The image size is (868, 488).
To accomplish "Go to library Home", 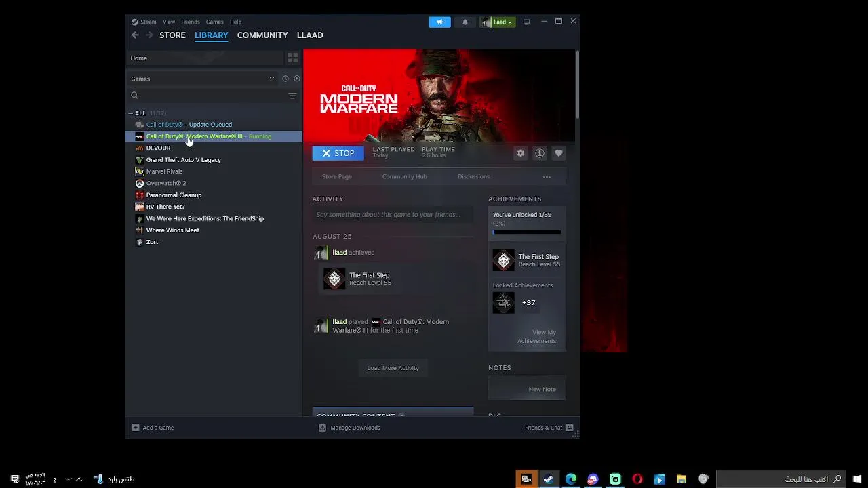I will point(205,58).
